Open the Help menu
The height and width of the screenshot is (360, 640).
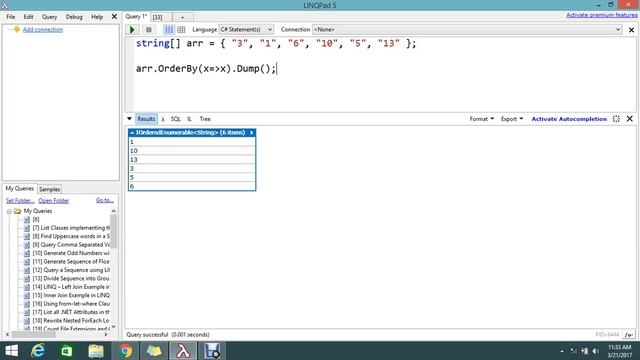point(97,17)
